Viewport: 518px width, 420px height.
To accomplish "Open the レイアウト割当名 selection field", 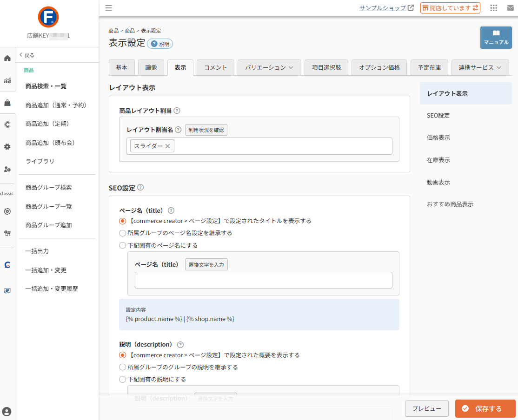I will (259, 146).
